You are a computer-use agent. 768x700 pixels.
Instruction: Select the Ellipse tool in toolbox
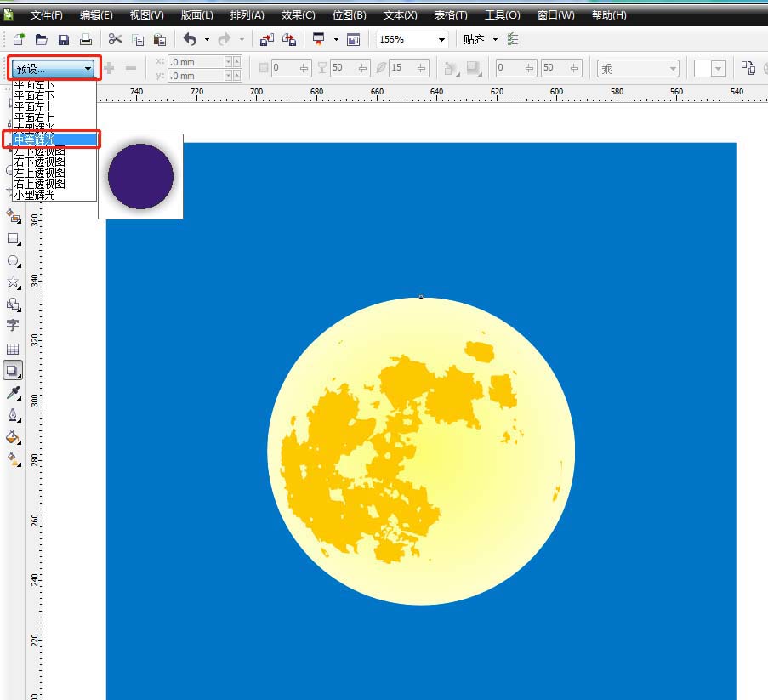(13, 261)
